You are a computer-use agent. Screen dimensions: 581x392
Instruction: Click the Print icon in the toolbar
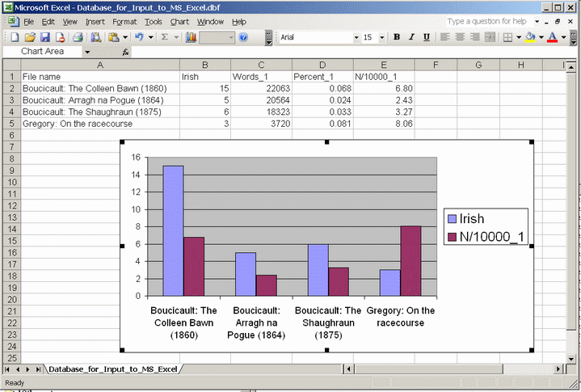[78, 37]
